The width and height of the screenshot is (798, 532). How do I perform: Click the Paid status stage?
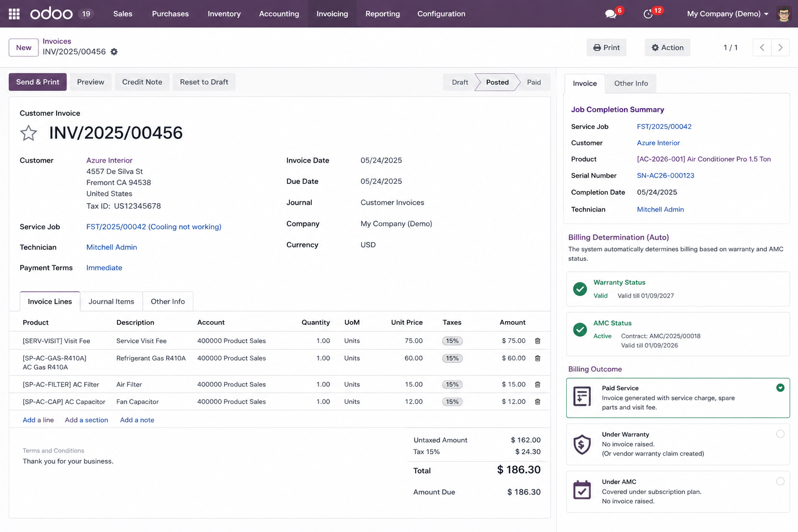coord(534,82)
